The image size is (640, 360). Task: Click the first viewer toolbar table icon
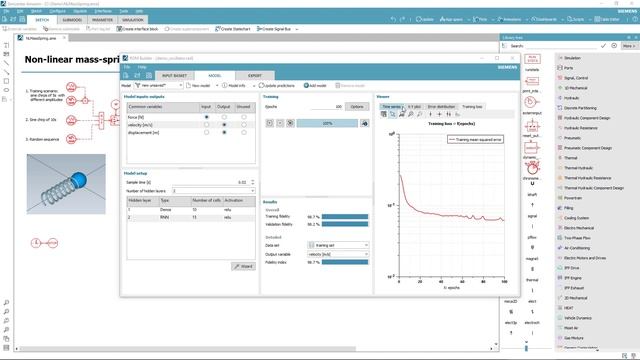tap(384, 115)
